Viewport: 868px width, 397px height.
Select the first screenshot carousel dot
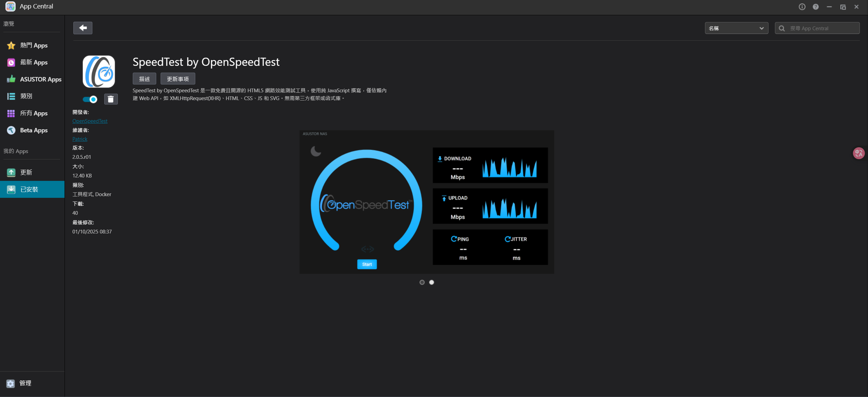(422, 282)
